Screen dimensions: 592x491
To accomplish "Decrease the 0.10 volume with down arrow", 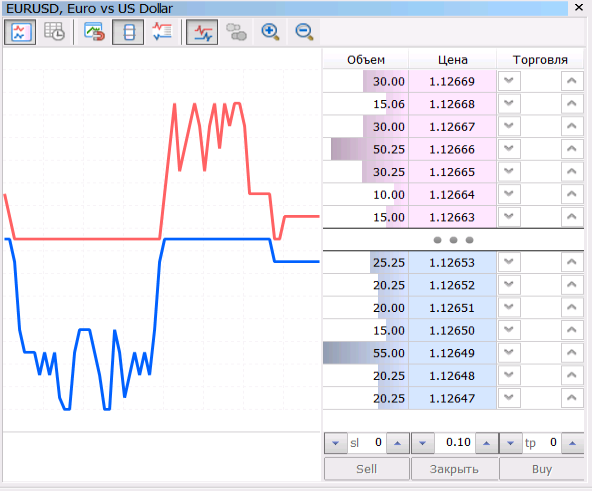I will [x=422, y=443].
